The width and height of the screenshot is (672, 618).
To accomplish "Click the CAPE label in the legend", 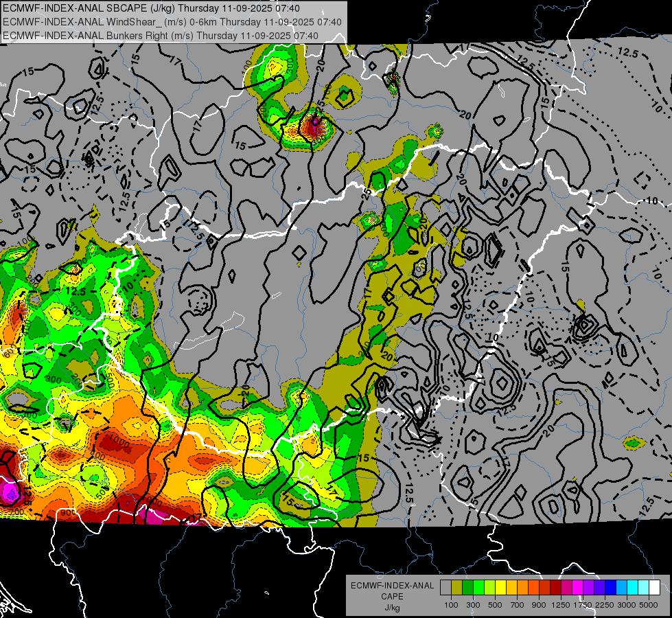I will 392,596.
